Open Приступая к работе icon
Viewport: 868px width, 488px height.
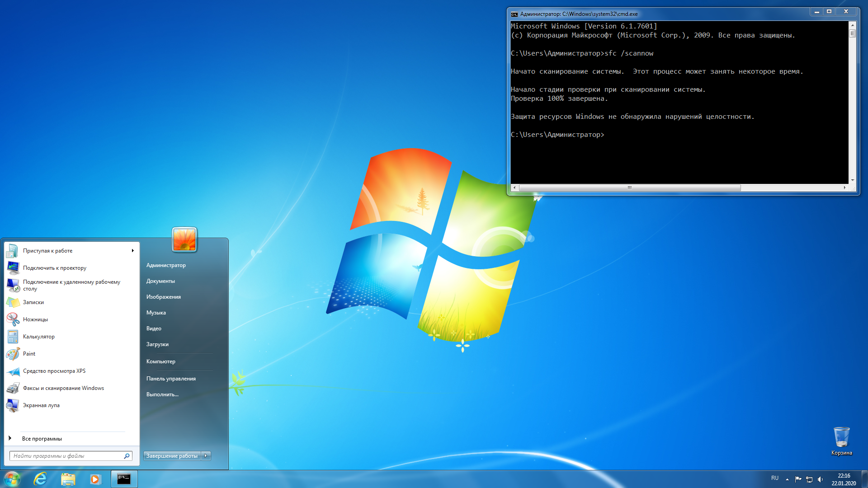tap(13, 251)
